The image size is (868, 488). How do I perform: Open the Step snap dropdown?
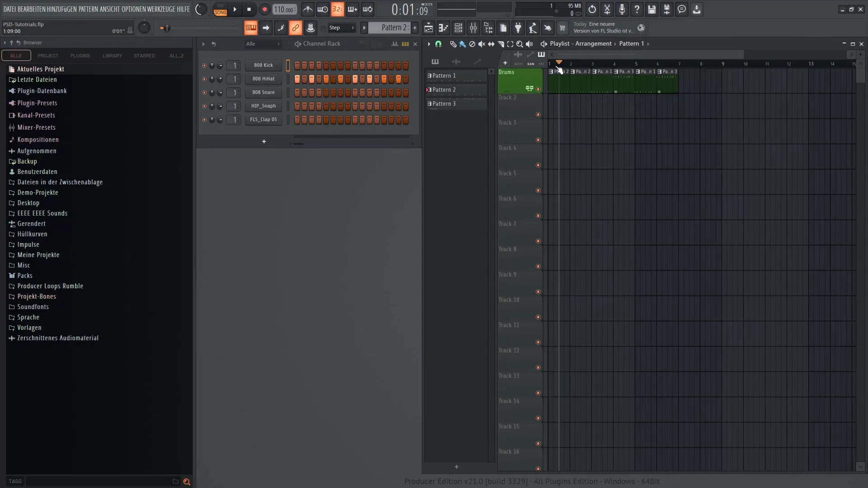click(x=342, y=28)
